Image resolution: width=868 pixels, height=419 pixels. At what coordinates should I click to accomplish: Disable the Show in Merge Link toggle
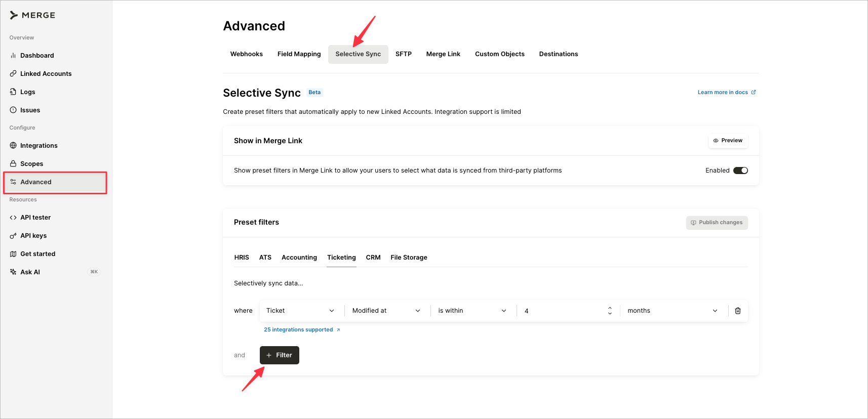(x=740, y=171)
